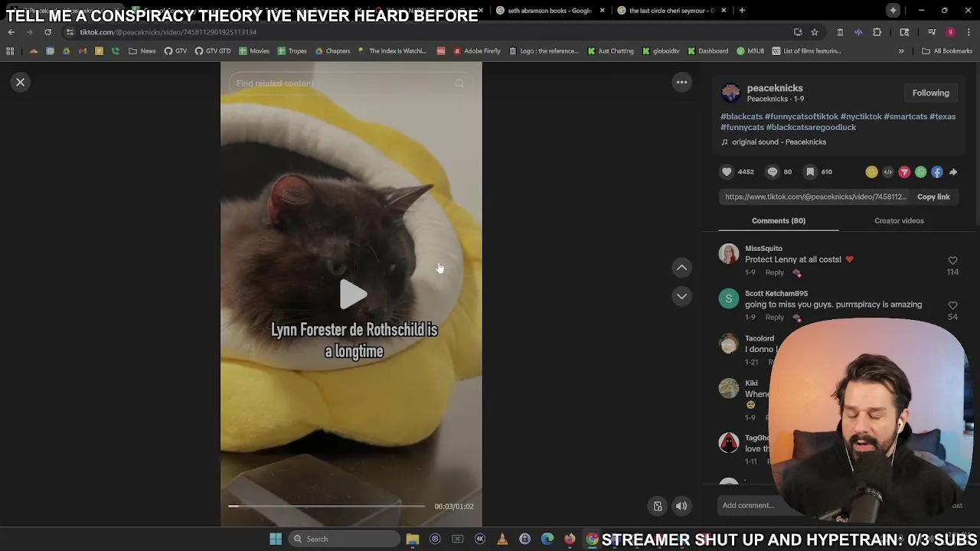Viewport: 980px width, 551px height.
Task: Like MissSquito's comment
Action: tap(952, 261)
